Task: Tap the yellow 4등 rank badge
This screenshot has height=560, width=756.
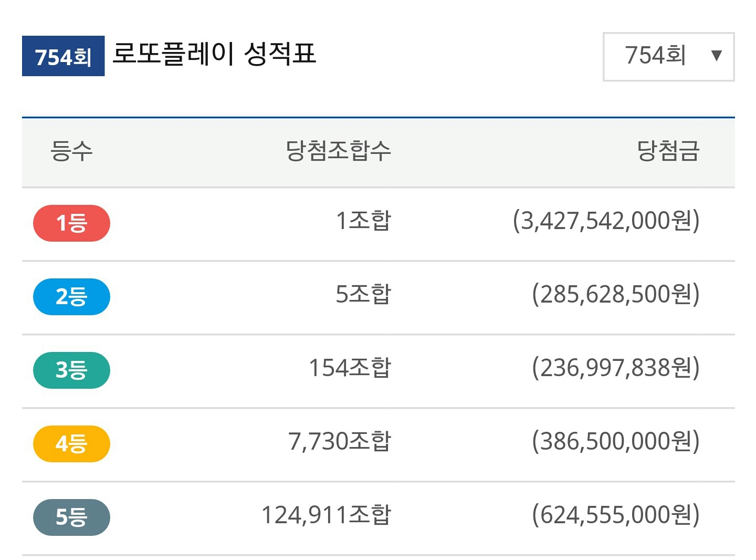Action: 71,444
